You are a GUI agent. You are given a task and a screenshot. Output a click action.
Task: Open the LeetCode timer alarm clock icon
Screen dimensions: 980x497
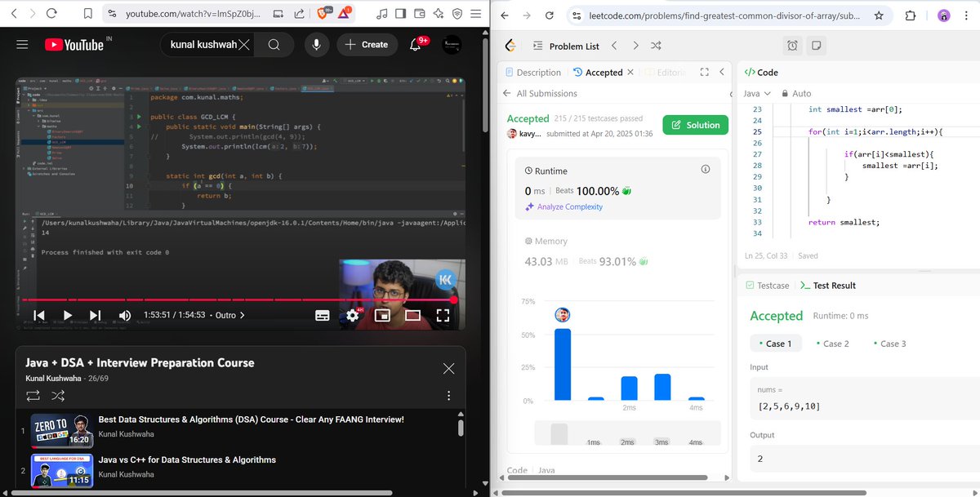tap(792, 46)
